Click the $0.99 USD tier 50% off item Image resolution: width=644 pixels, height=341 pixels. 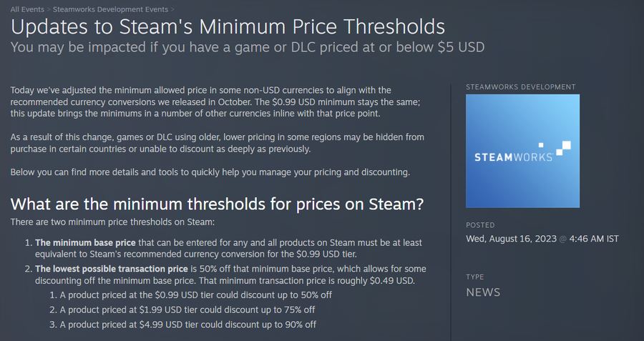[195, 295]
